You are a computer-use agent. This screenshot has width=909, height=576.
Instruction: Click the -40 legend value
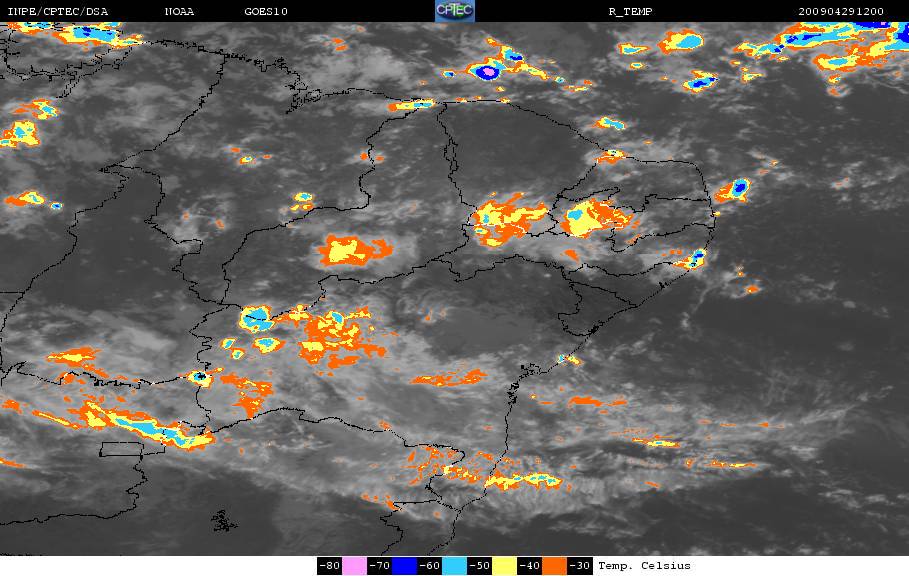(x=529, y=566)
